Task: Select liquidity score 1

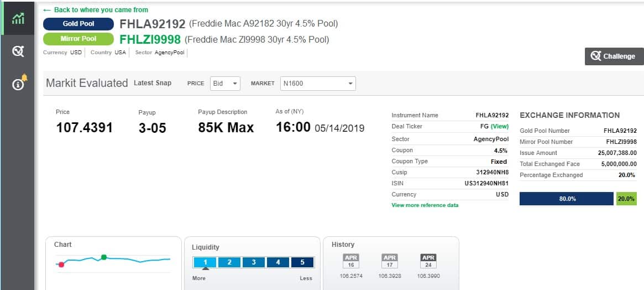Action: click(x=205, y=262)
